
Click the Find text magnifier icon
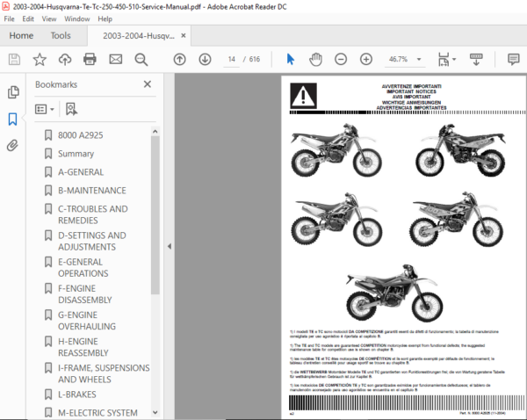tap(141, 60)
